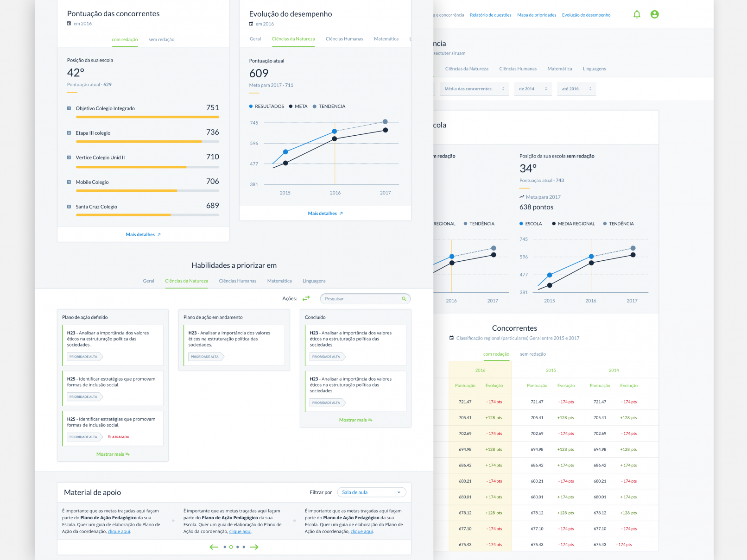Image resolution: width=747 pixels, height=560 pixels.
Task: Click calendar icon under Pontuação das concorrentes
Action: [69, 24]
